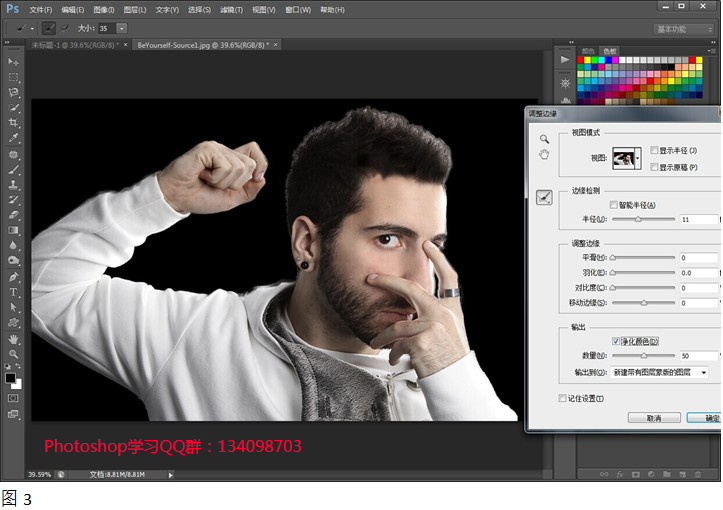Open the 输出到 output dropdown
This screenshot has width=723, height=510.
point(659,372)
